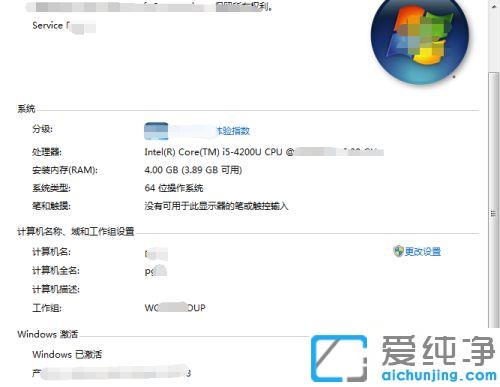Click the shield icon beside 更改设置
The width and height of the screenshot is (500, 387).
click(398, 251)
